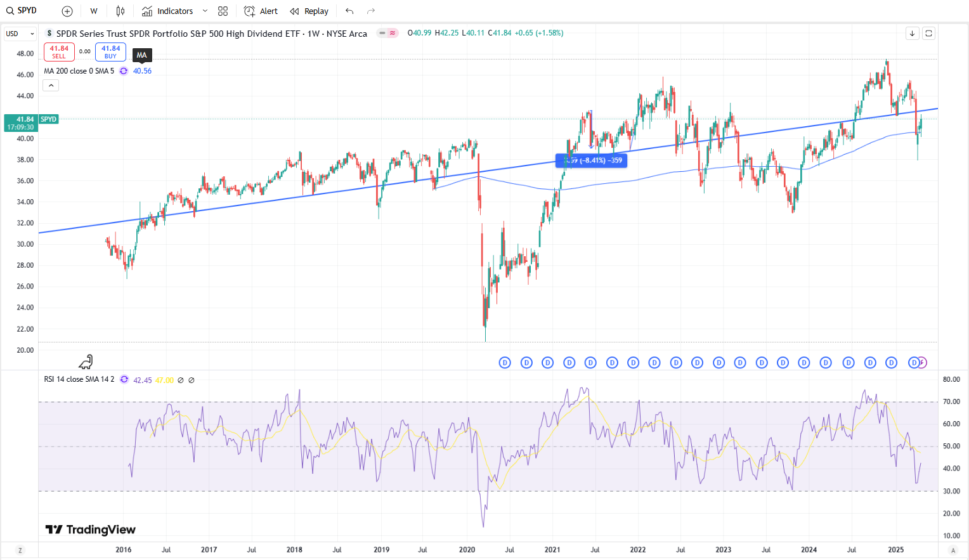
Task: Open the candlestick chart style picker
Action: coord(120,11)
